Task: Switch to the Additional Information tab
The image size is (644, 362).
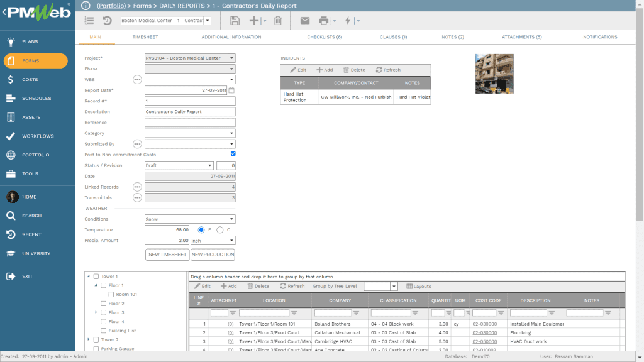Action: coord(231,37)
